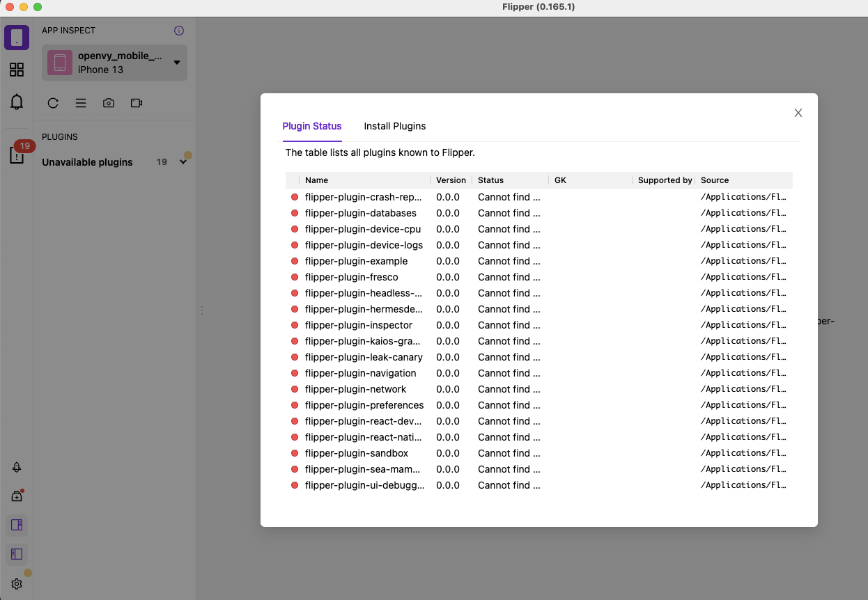
Task: Open Flipper settings via the gear icon
Action: [x=17, y=583]
